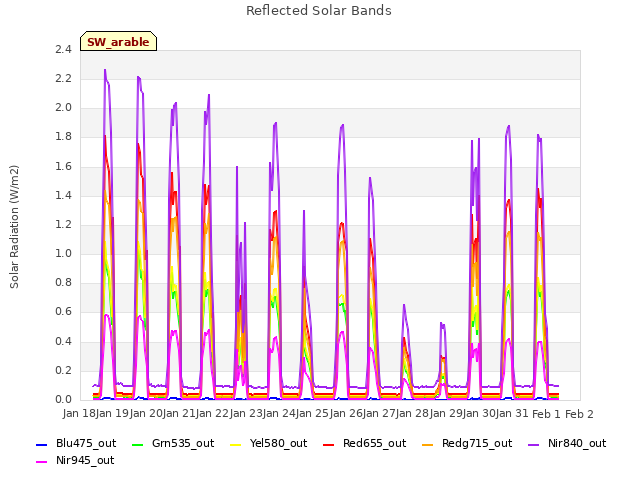The height and width of the screenshot is (480, 640).
Task: Click the blue Blu475_out legend swatch
Action: 42,444
